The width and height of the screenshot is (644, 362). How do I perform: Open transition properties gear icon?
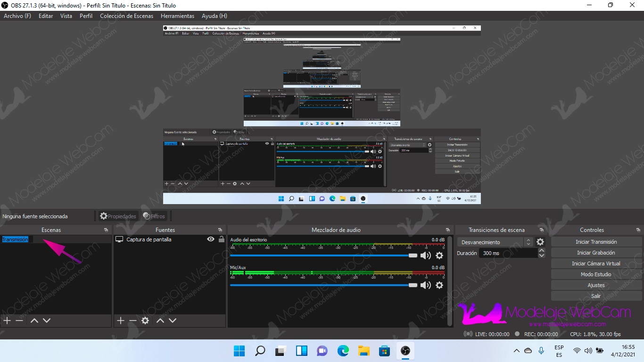tap(540, 242)
